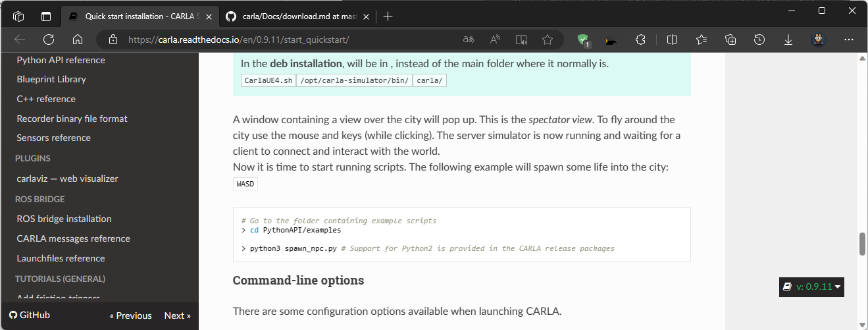Open the read aloud feature
This screenshot has width=868, height=330.
[495, 40]
